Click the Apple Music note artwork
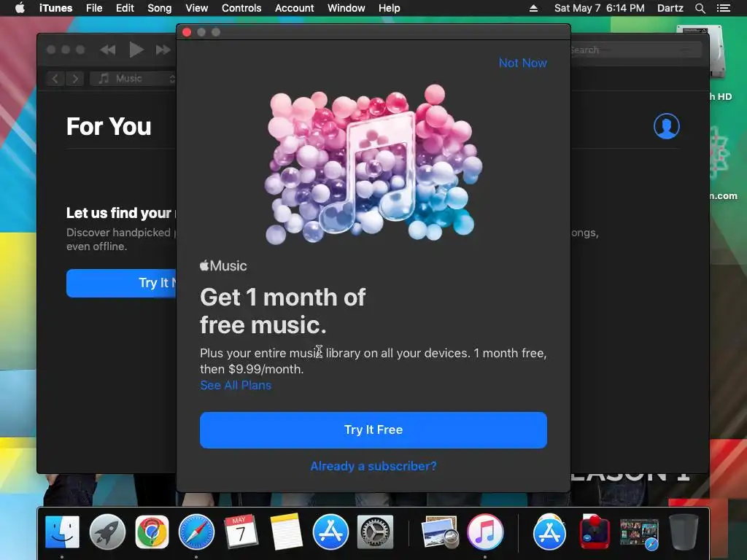 pyautogui.click(x=373, y=164)
